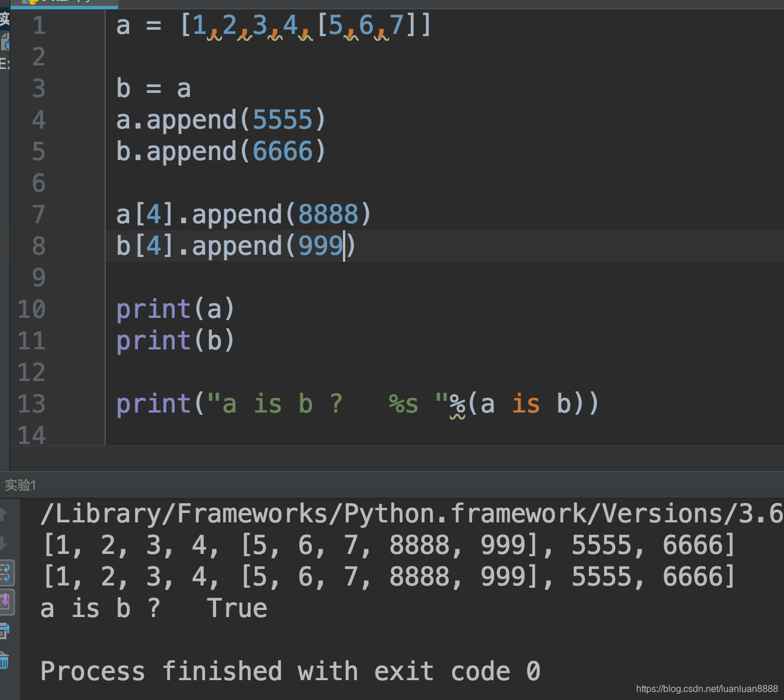Click the 'a is b ? True' output
The image size is (784, 700).
point(154,608)
